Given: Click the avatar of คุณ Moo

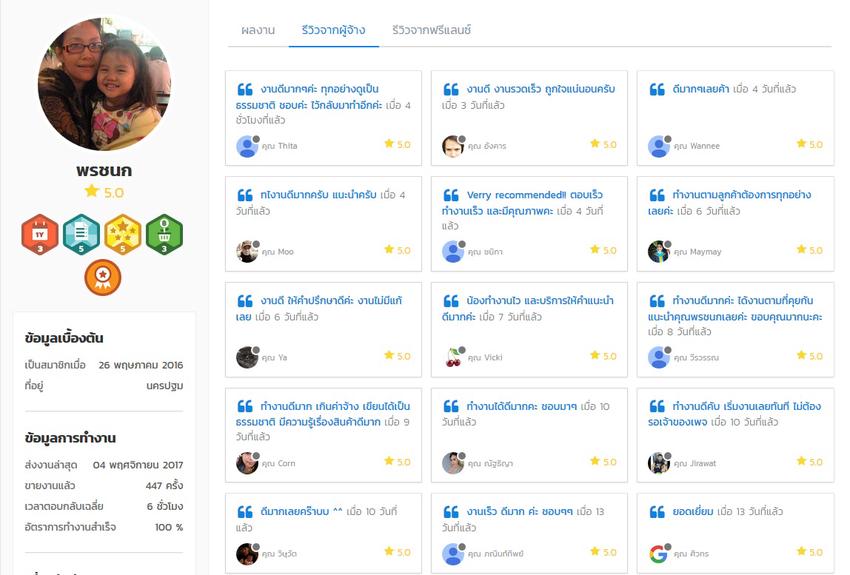Looking at the screenshot, I should point(247,252).
